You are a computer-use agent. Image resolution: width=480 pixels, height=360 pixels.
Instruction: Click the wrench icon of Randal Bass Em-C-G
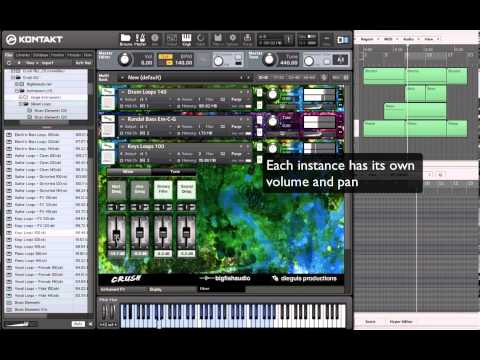(x=108, y=119)
